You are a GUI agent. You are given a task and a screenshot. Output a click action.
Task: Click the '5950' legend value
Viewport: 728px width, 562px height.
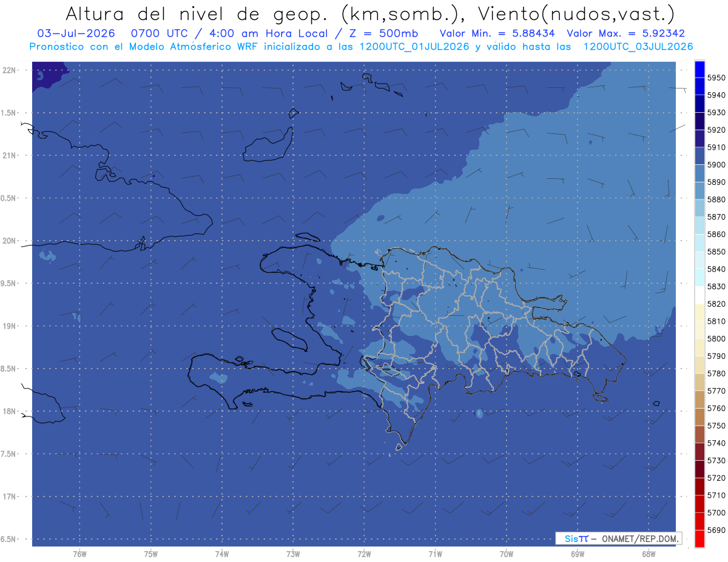[716, 78]
